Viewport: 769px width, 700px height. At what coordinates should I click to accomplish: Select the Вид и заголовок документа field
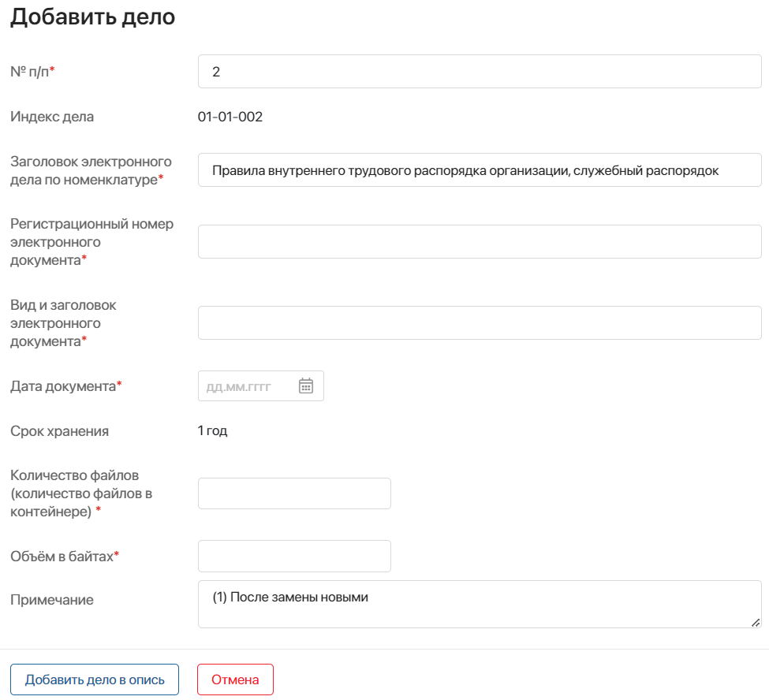tap(479, 323)
